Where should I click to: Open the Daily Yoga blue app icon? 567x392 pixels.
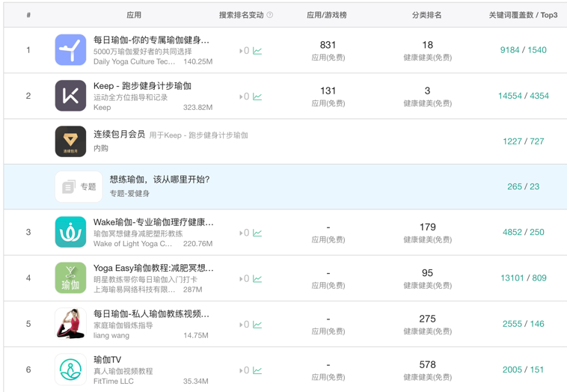70,50
